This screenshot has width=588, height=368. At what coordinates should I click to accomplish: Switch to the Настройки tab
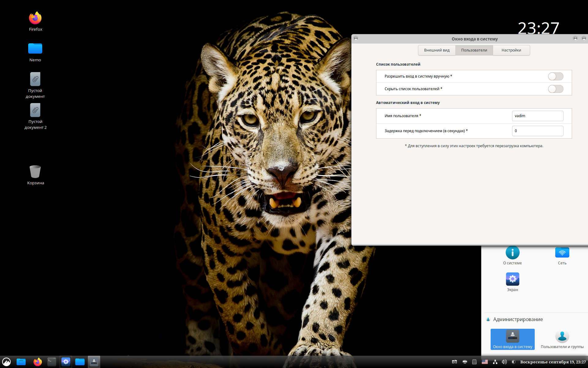(x=511, y=50)
